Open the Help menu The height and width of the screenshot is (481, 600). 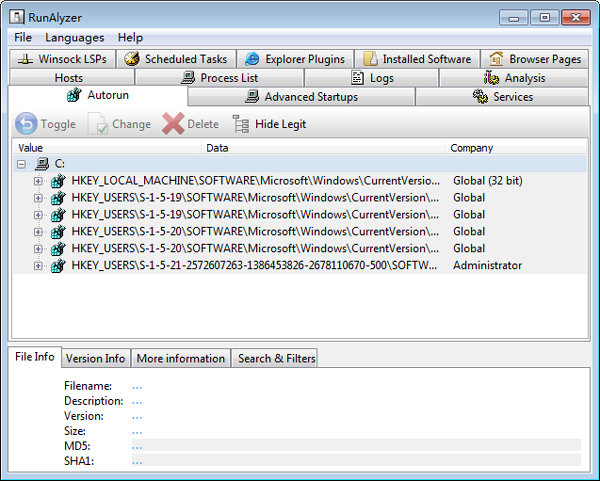click(x=130, y=38)
